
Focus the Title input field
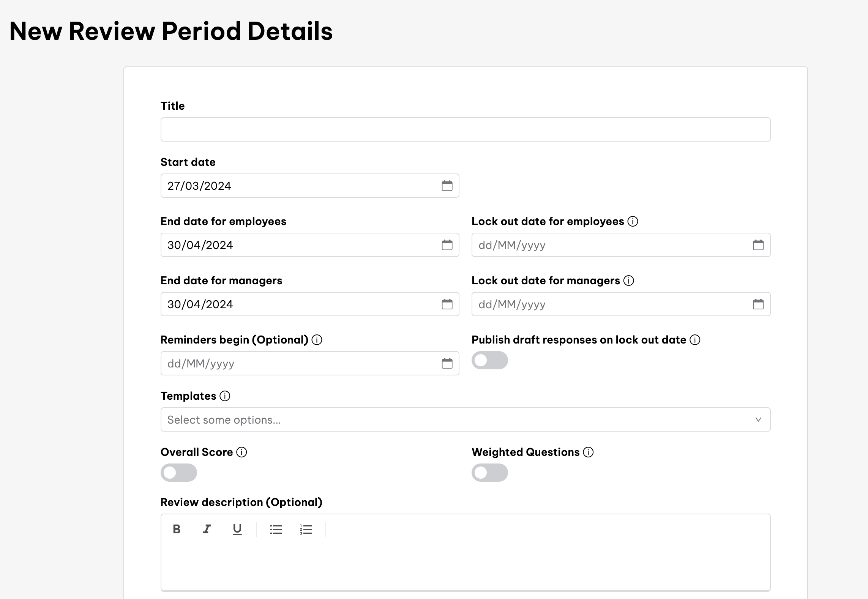point(466,129)
